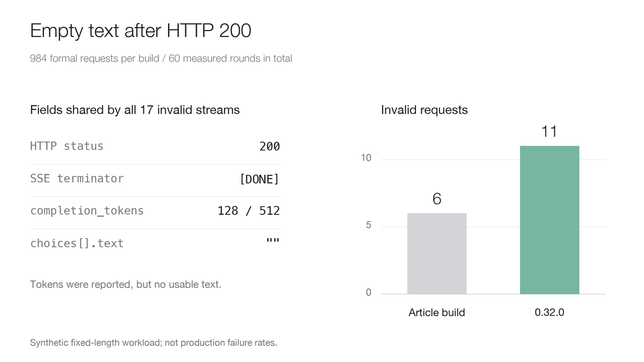Select the subtitle about 984 formal requests
Screen dimensions: 644x362
[161, 58]
